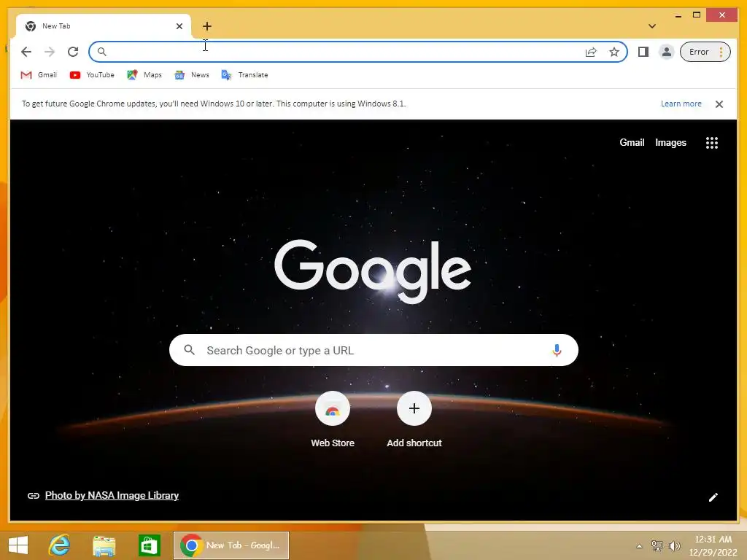Start voice search with microphone

[557, 350]
